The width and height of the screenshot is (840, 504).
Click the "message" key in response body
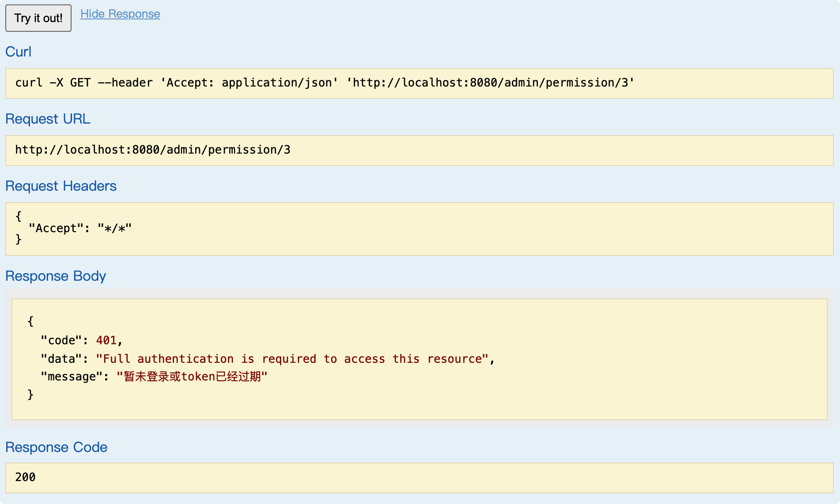coord(72,376)
